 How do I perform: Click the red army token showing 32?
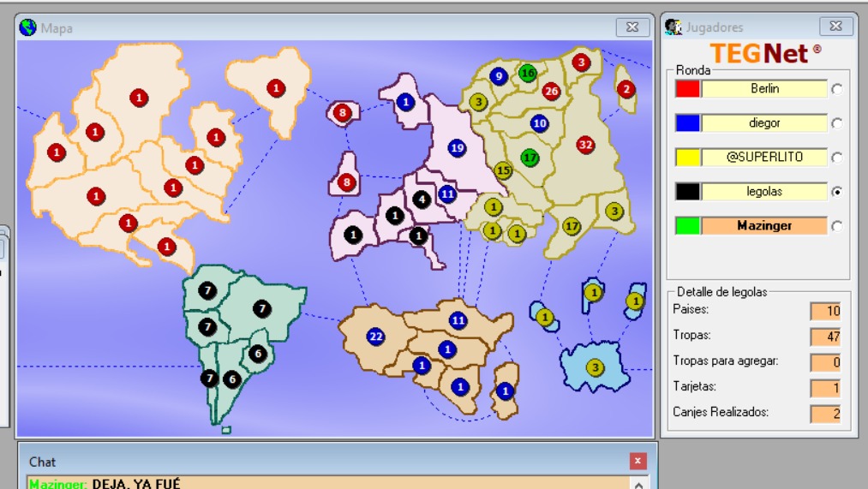tap(585, 144)
